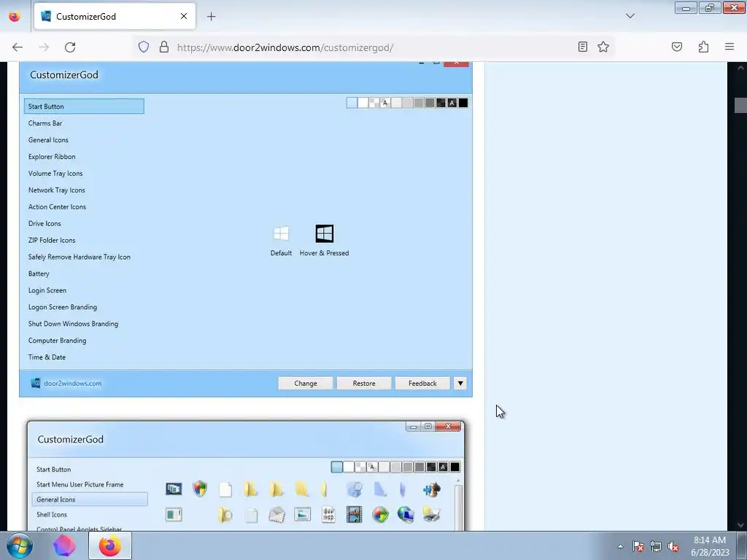This screenshot has width=747, height=560.
Task: Open the Windows Start menu
Action: 20,545
